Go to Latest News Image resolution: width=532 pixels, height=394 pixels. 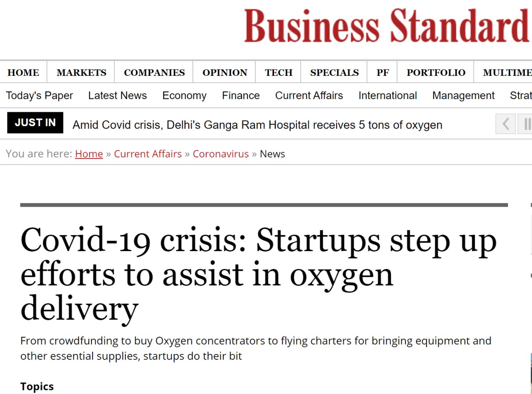[117, 96]
